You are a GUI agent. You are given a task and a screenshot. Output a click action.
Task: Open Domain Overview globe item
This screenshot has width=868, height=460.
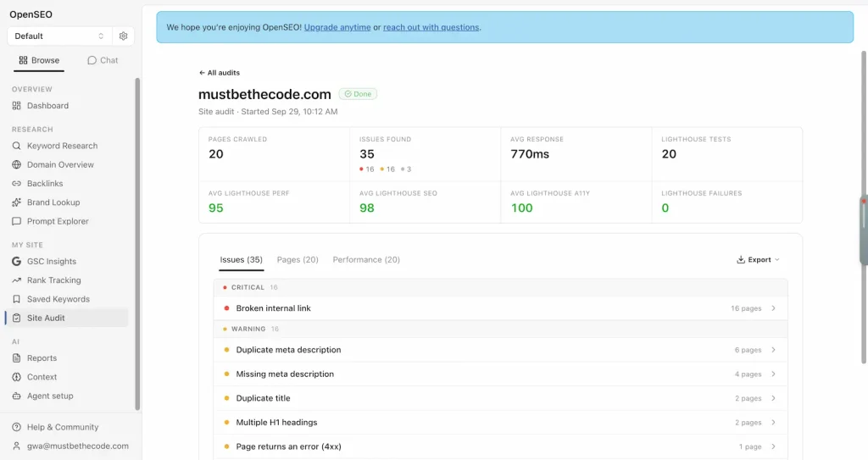[x=60, y=164]
